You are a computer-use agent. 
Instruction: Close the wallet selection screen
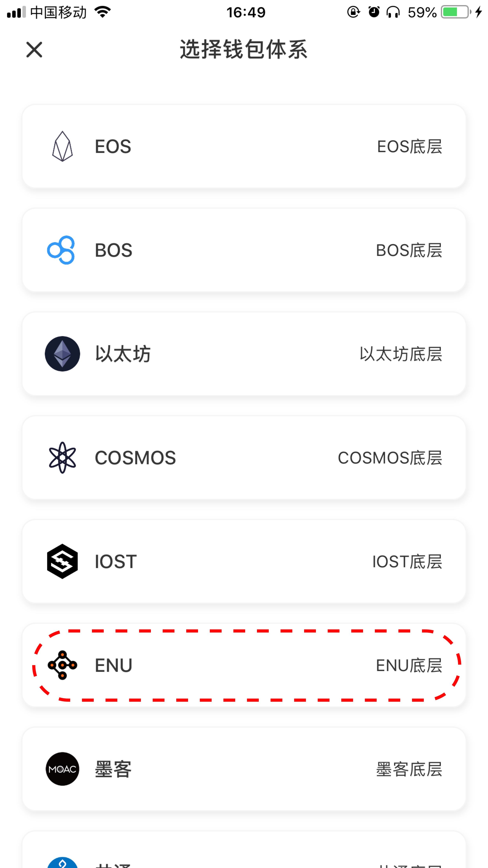[34, 50]
